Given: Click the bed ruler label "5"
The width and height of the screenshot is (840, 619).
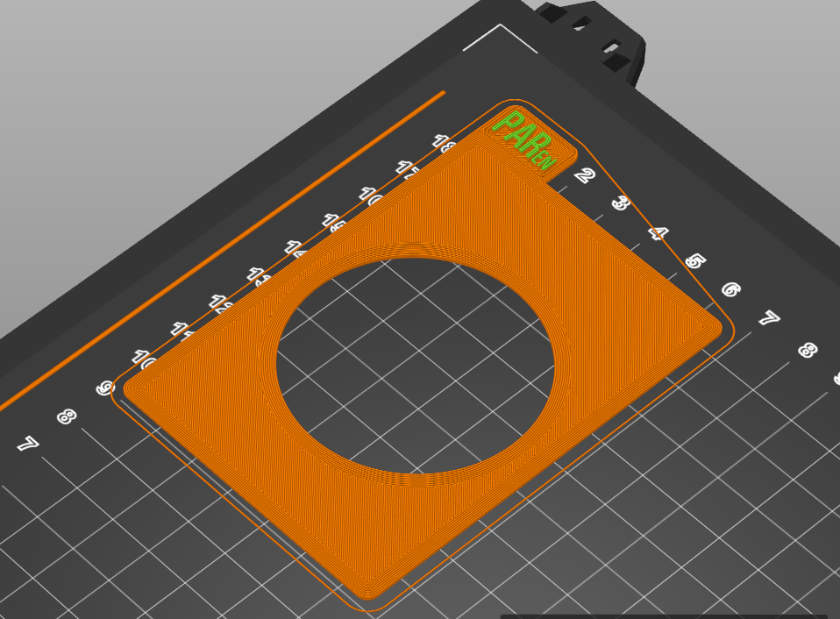Looking at the screenshot, I should [695, 261].
